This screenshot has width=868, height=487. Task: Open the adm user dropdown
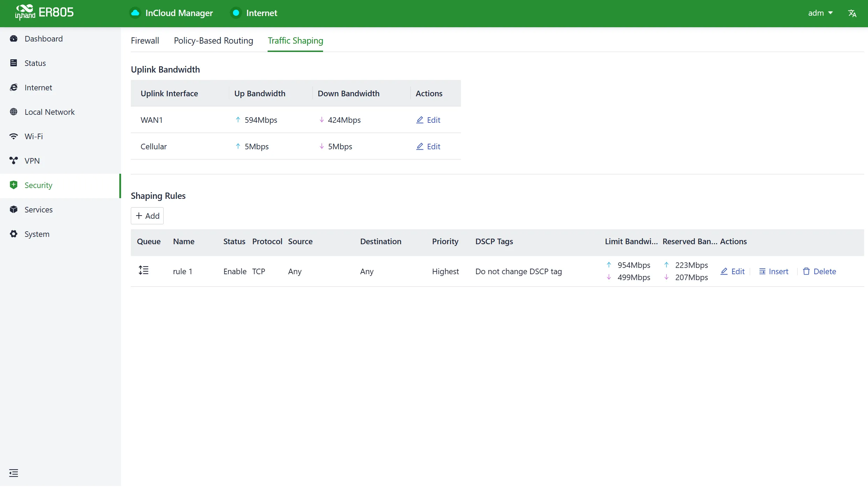(x=821, y=13)
